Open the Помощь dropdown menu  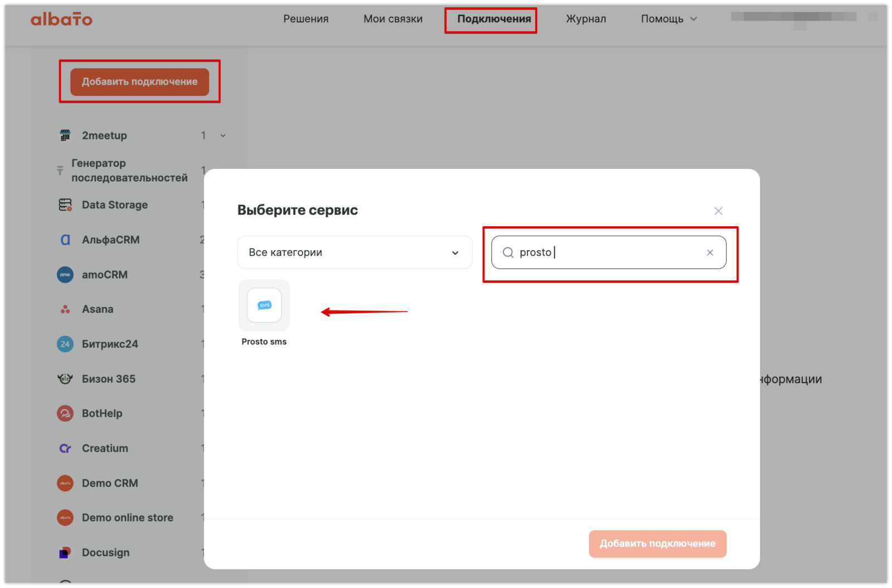tap(668, 19)
